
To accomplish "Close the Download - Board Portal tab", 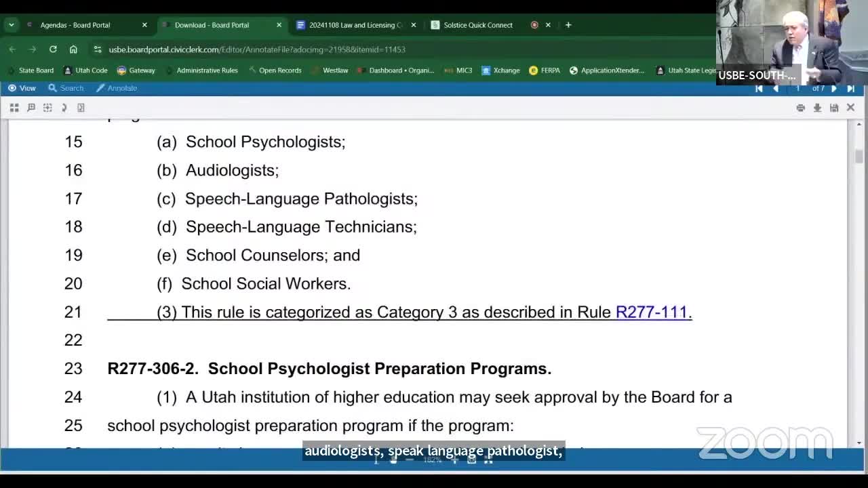I will click(279, 25).
